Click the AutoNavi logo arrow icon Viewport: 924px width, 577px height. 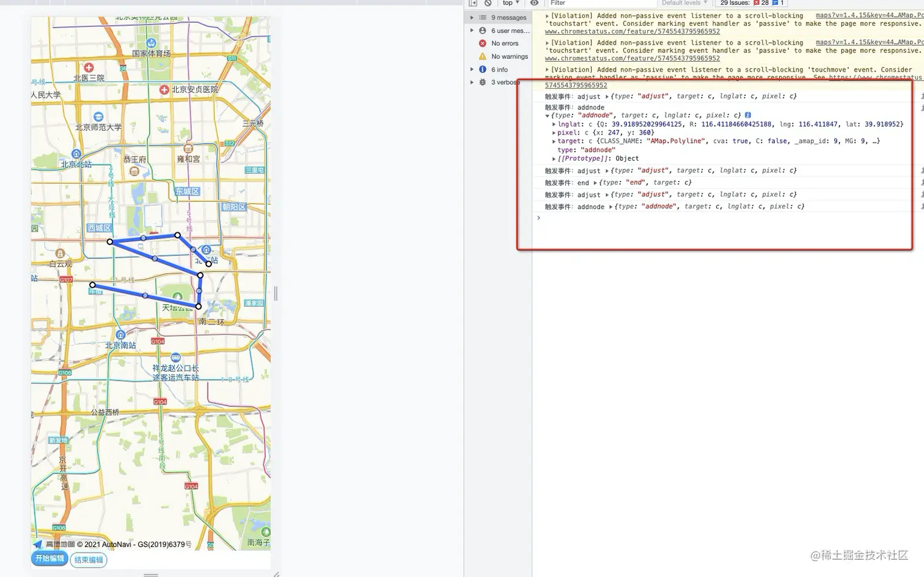tap(38, 544)
